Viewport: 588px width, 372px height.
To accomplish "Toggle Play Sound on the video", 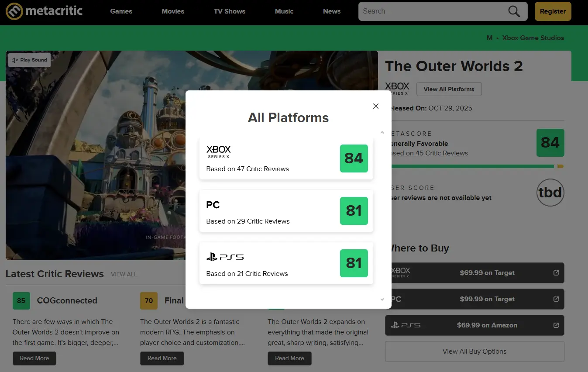I will (29, 60).
